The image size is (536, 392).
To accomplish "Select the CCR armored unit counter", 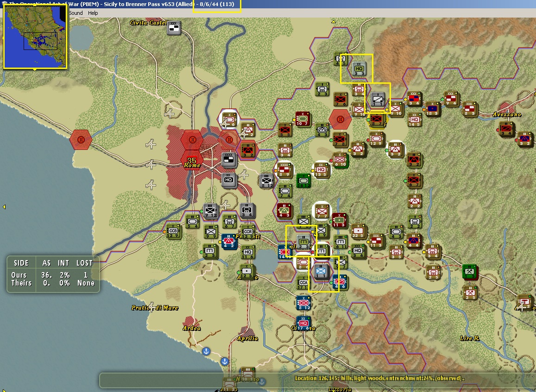I will (x=248, y=232).
